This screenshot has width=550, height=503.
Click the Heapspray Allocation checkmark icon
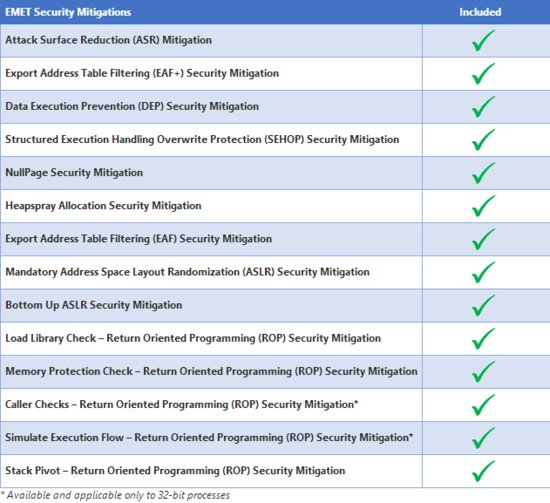(483, 206)
